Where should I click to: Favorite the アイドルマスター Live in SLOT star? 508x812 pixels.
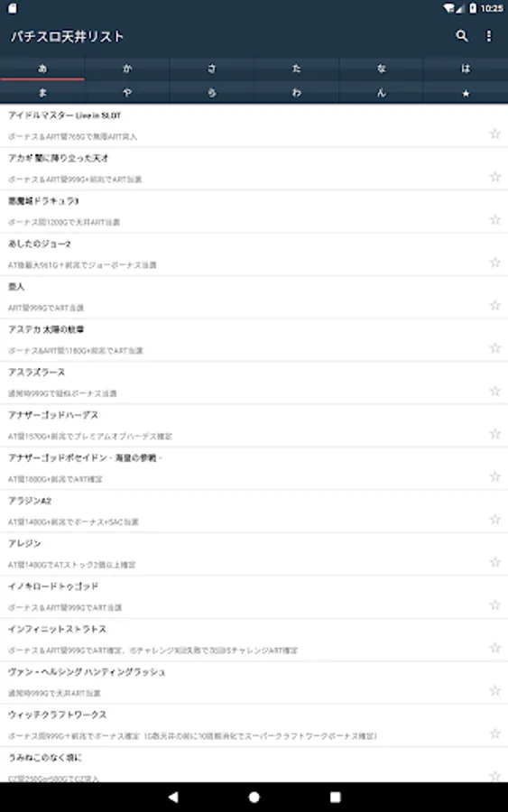pyautogui.click(x=495, y=134)
